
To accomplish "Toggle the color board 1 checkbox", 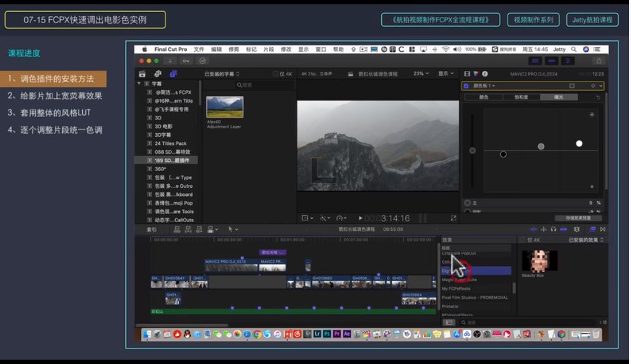I will click(466, 86).
